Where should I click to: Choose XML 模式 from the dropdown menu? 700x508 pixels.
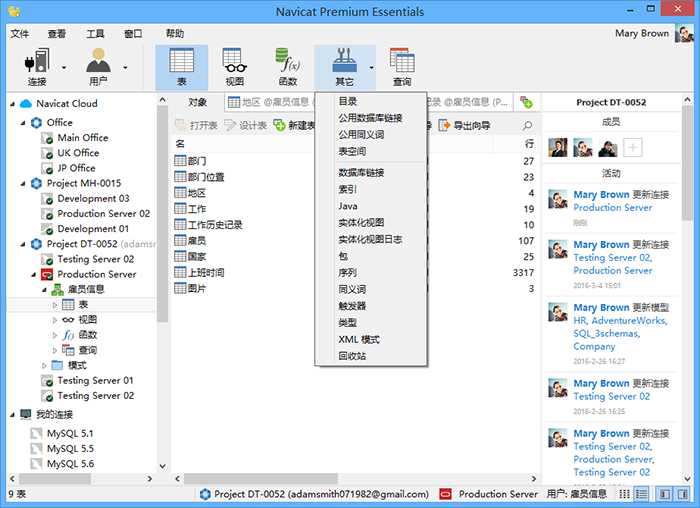tap(371, 339)
